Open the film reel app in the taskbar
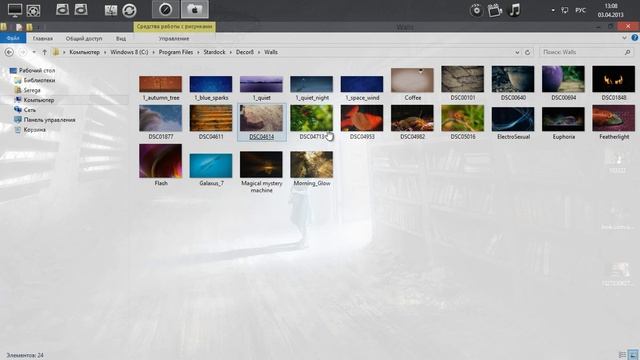 (33, 10)
